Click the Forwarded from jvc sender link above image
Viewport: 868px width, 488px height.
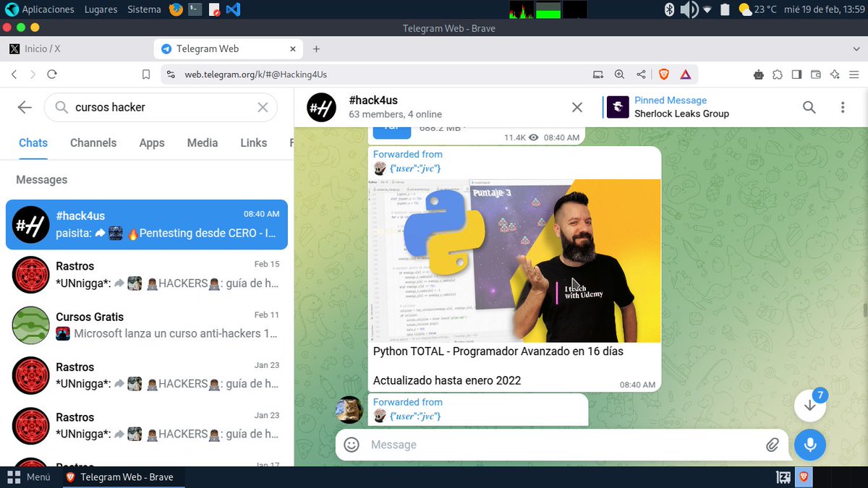click(x=415, y=168)
